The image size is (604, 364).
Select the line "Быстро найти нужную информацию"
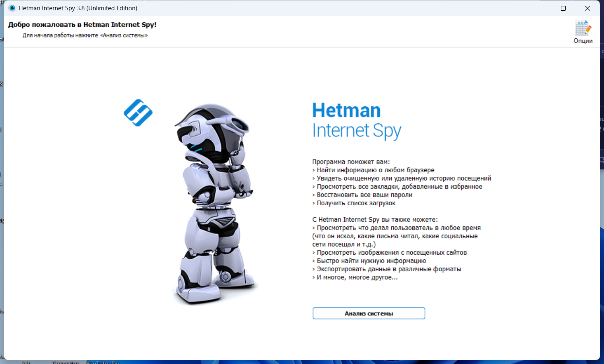tap(371, 261)
